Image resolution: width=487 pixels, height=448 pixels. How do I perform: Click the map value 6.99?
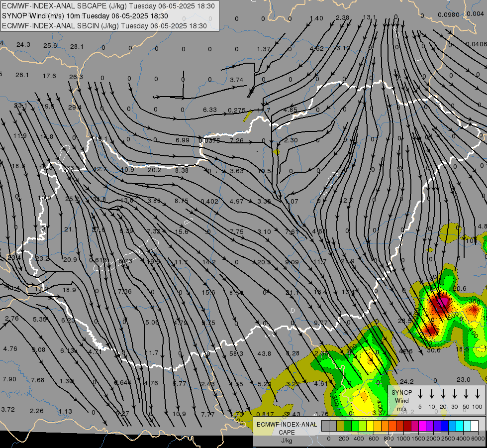click(183, 140)
